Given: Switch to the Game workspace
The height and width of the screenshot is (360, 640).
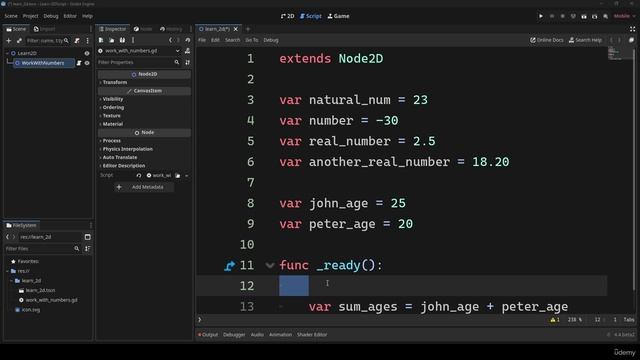Looking at the screenshot, I should pyautogui.click(x=338, y=16).
